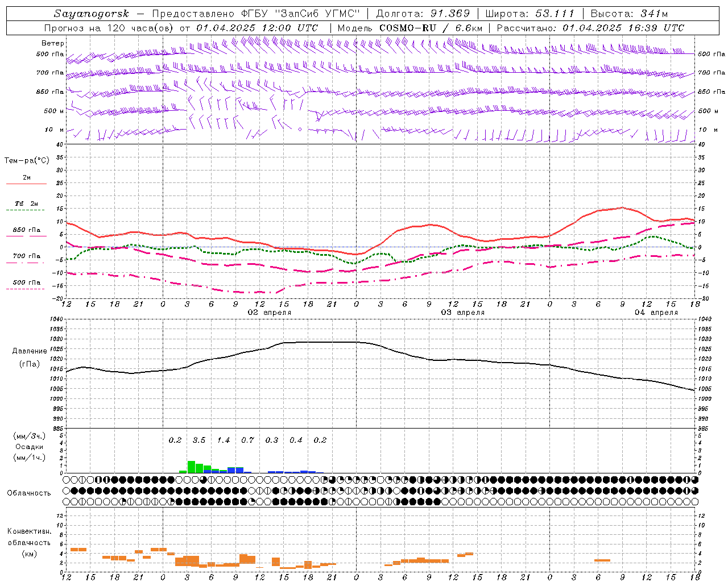Click the 2м temperature legend entry

pyautogui.click(x=27, y=177)
